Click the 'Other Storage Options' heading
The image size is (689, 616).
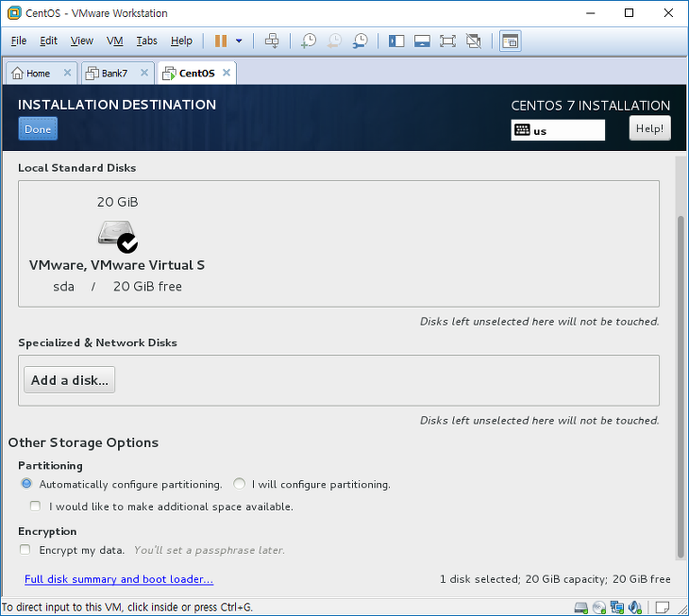(x=83, y=442)
